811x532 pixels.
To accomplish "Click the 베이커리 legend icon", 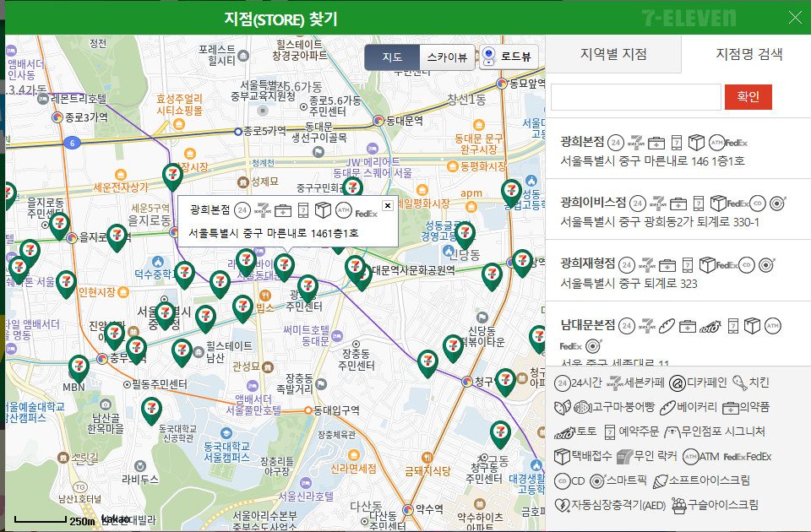I will pyautogui.click(x=667, y=408).
